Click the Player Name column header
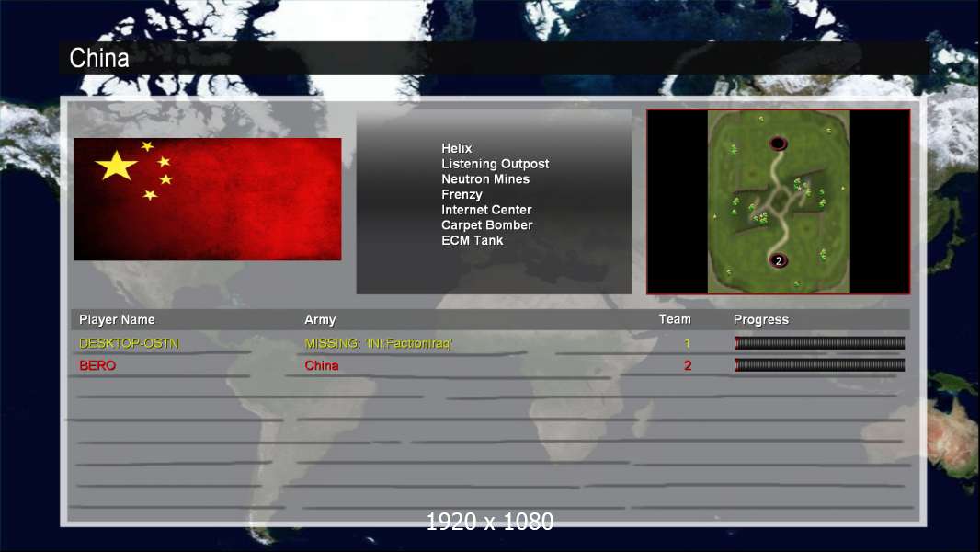Screen dimensions: 980x552 point(117,319)
